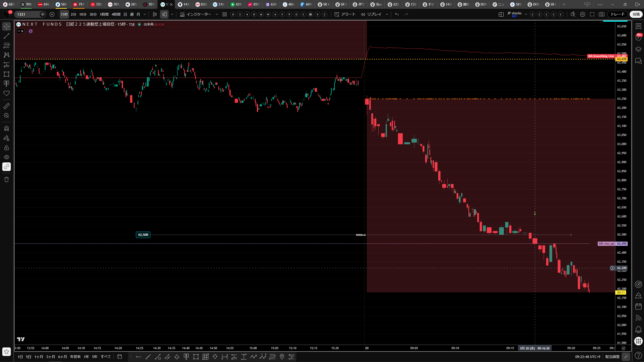
Task: Open the リプレイ dropdown chevron
Action: (x=387, y=14)
